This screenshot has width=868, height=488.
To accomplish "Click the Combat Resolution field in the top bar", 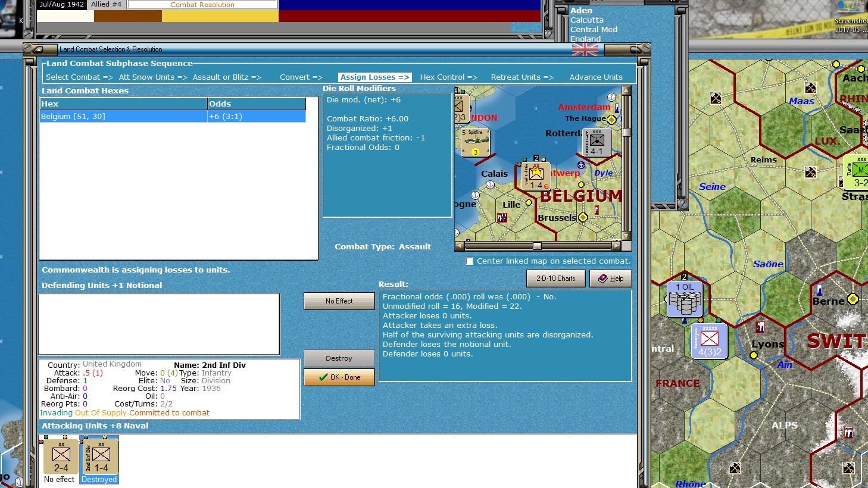I will pos(202,5).
